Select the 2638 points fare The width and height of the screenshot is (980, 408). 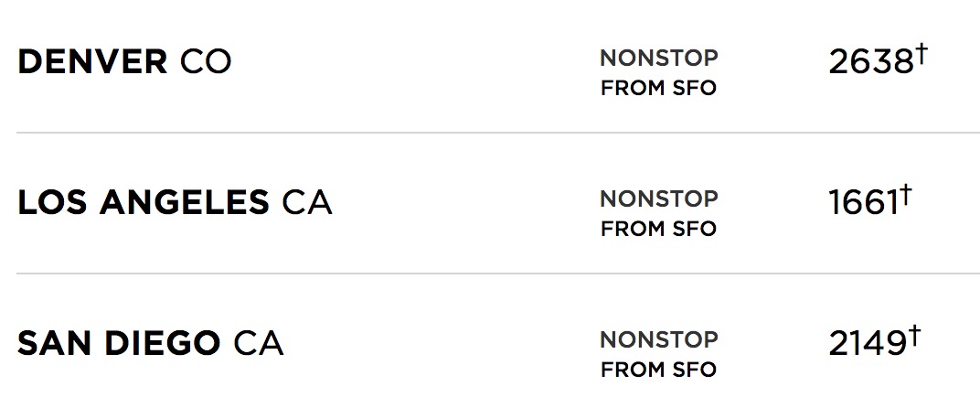(870, 62)
